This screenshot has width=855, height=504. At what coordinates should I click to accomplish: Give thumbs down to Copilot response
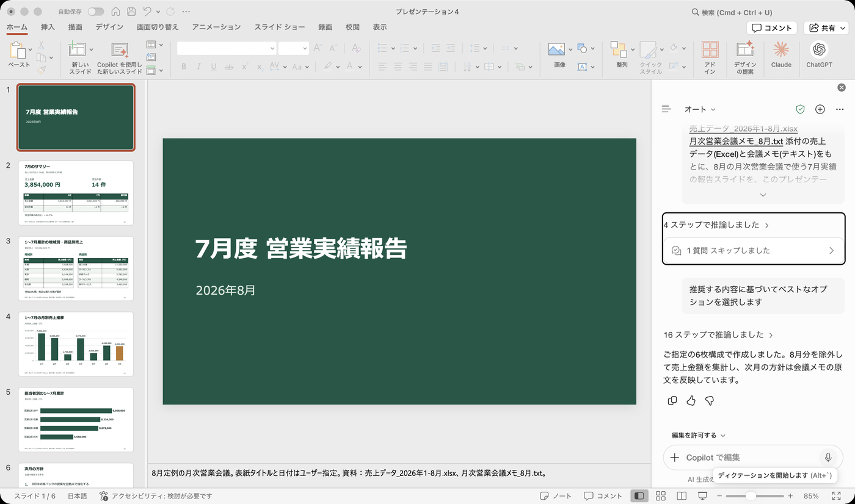[709, 400]
